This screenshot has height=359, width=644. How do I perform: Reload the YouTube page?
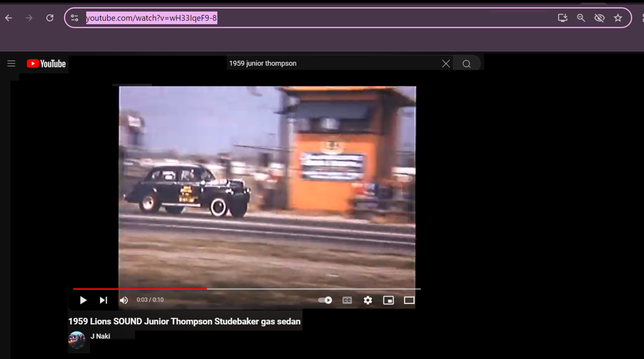(50, 18)
